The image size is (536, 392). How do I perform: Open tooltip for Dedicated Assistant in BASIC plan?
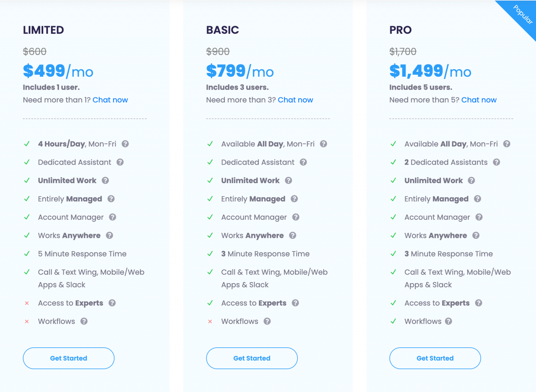point(303,162)
